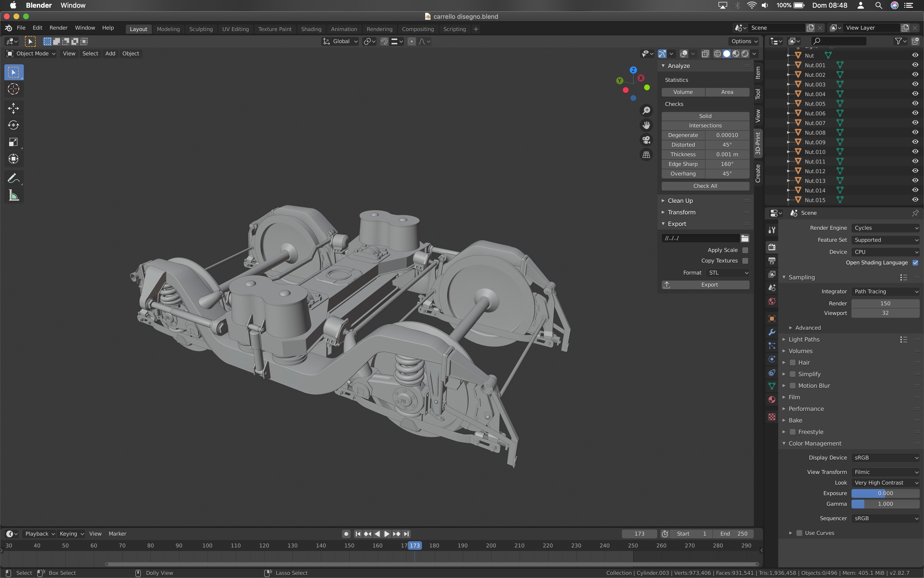924x578 pixels.
Task: Select the Annotate tool
Action: [x=14, y=178]
